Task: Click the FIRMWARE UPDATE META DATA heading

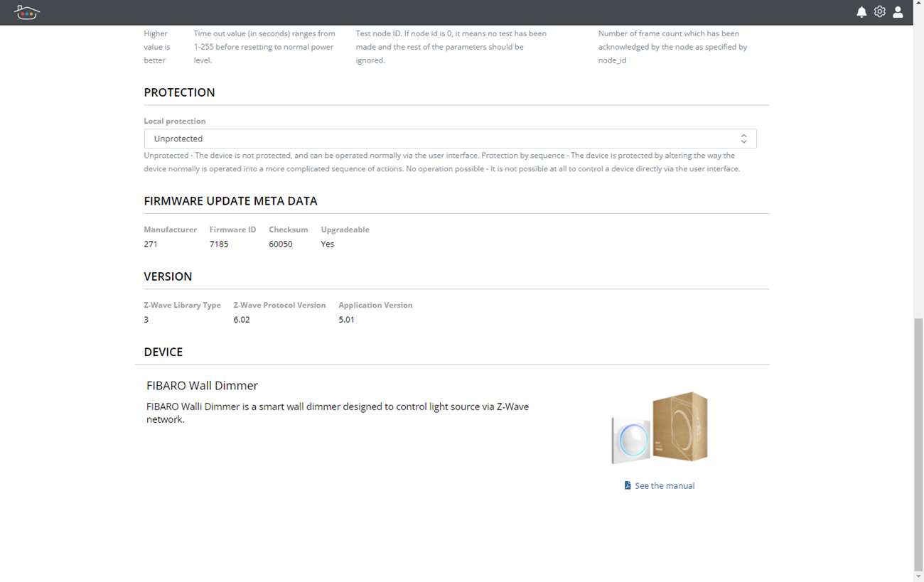Action: point(230,201)
